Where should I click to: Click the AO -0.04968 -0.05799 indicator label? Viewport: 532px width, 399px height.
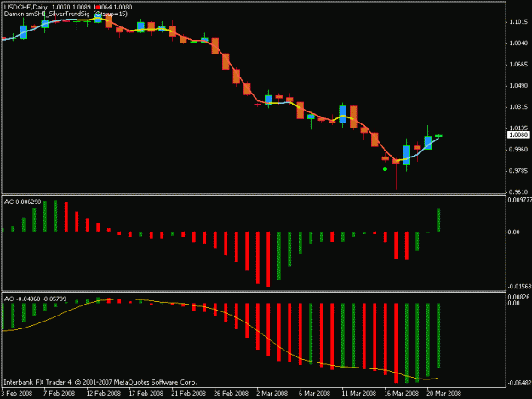point(35,299)
